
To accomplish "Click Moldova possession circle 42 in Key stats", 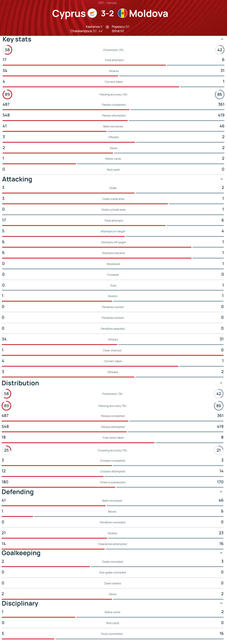I will [x=220, y=50].
